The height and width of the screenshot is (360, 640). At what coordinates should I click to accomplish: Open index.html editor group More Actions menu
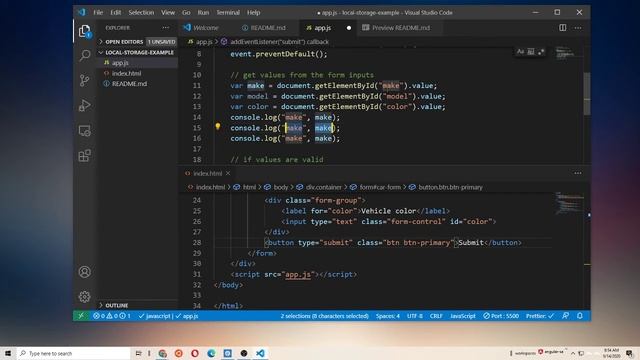[578, 173]
